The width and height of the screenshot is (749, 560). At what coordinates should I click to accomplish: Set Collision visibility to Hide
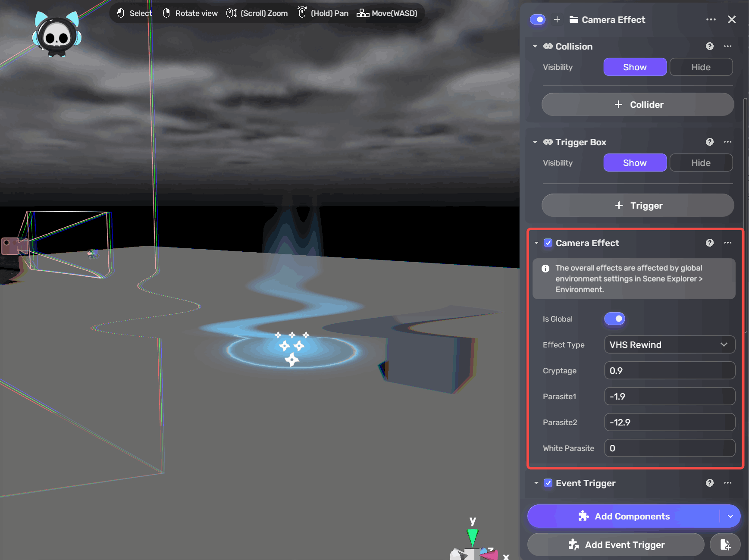coord(701,67)
